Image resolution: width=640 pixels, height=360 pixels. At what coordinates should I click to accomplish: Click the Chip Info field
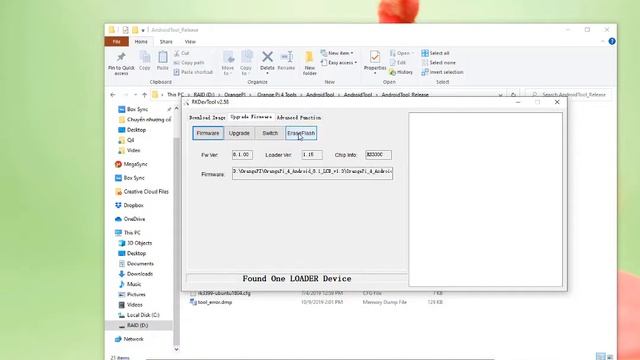coord(378,155)
